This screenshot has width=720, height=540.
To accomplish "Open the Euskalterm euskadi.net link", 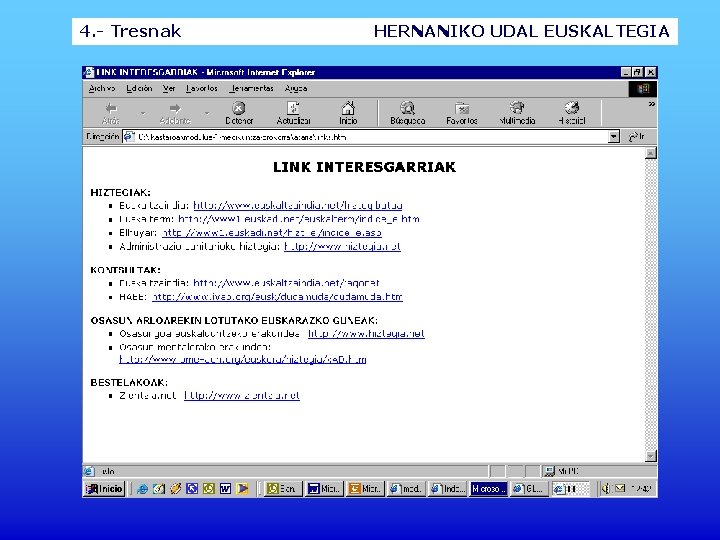I will [298, 219].
